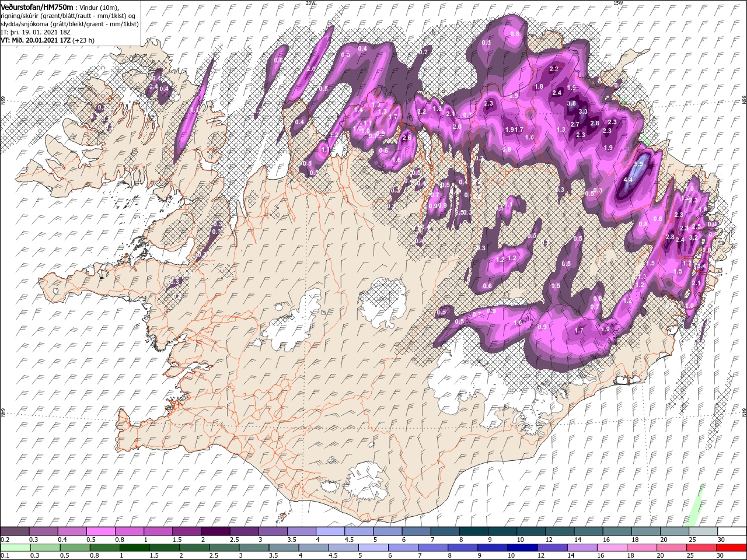Click the 2.7 snowfall value on the map
Screen dimensions: 747x560
(575, 124)
